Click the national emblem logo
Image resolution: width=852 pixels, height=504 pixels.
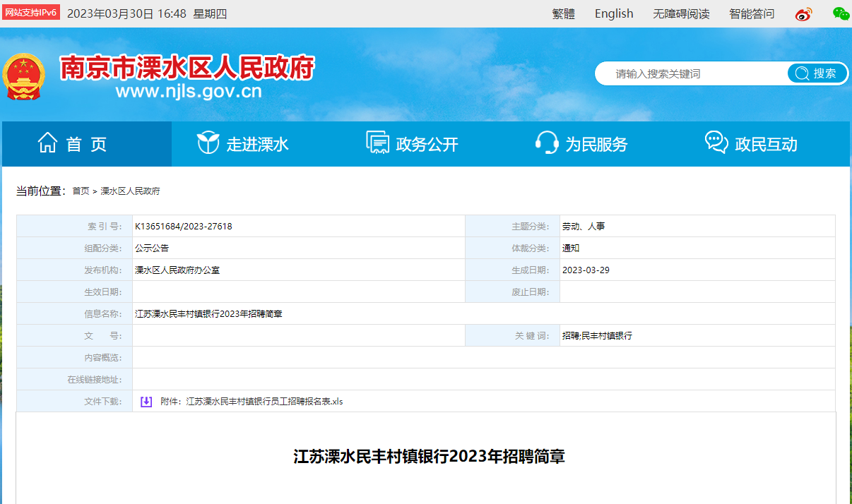[24, 77]
